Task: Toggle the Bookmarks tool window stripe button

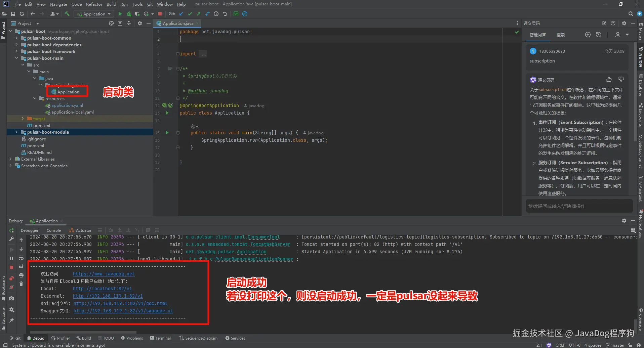Action: (3, 288)
